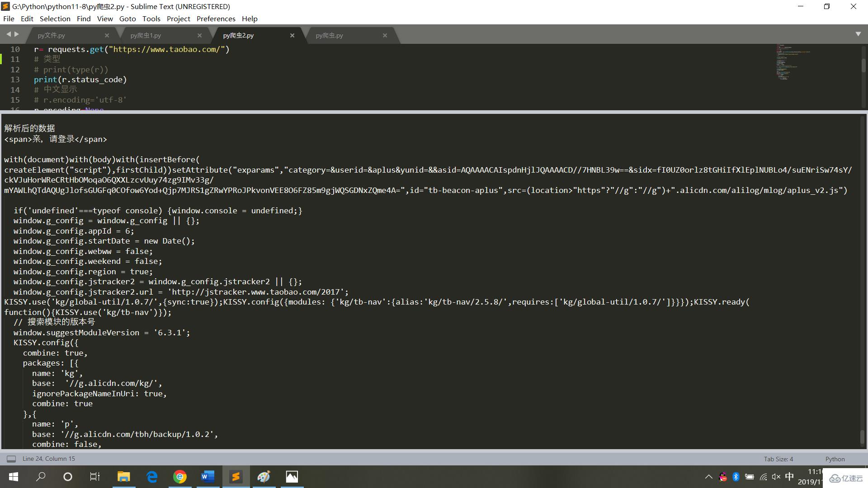
Task: Open the Help menu
Action: pos(250,19)
